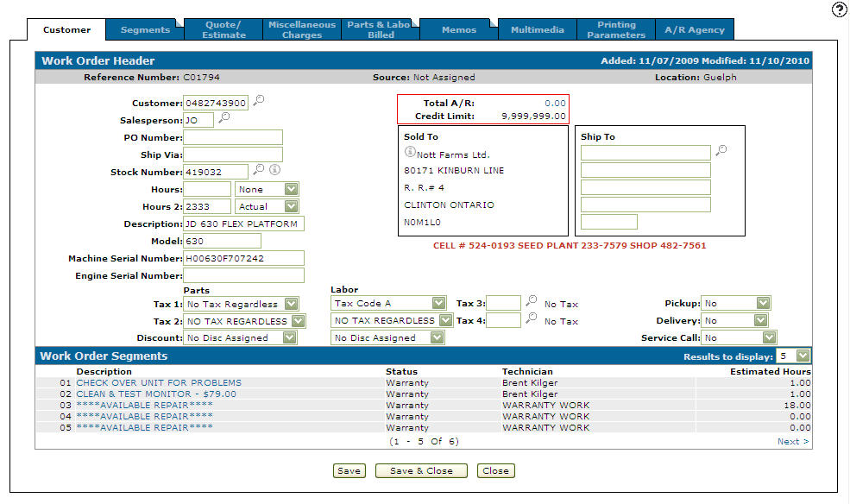850x504 pixels.
Task: Click the Customer field search magnifier
Action: point(259,101)
